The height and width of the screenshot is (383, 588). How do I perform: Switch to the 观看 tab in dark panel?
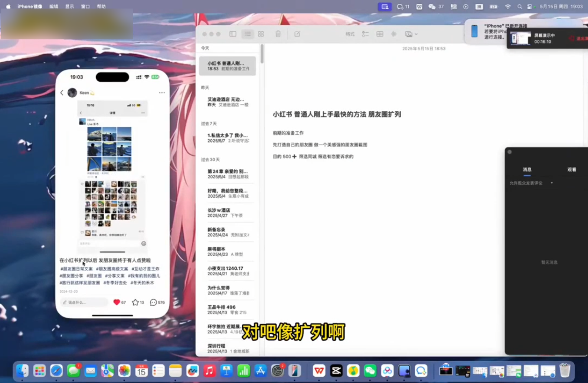572,169
